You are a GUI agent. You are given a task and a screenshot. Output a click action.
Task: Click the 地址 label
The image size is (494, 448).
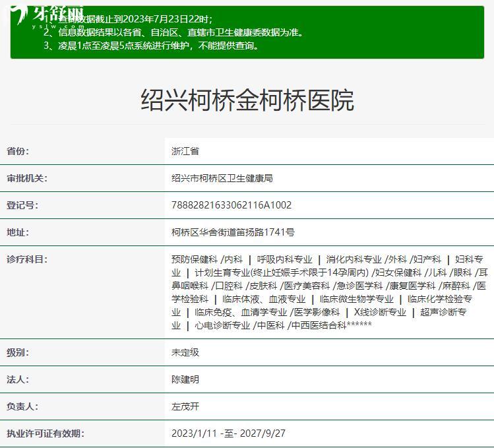point(18,232)
